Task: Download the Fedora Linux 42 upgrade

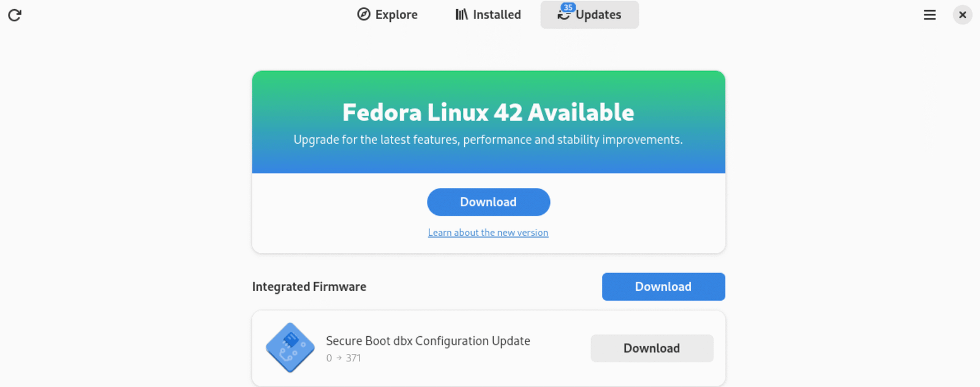Action: coord(488,202)
